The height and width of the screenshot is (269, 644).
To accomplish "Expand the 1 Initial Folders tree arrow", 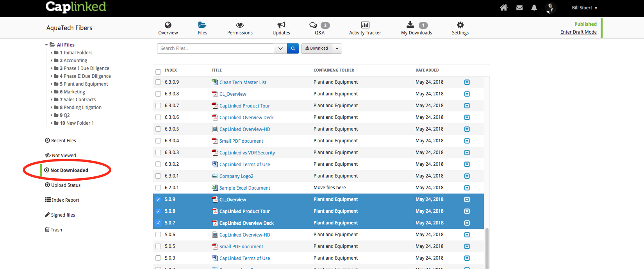I will click(x=52, y=52).
